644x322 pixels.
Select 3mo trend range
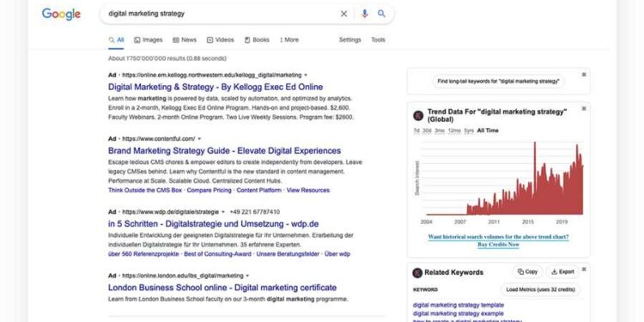(440, 131)
